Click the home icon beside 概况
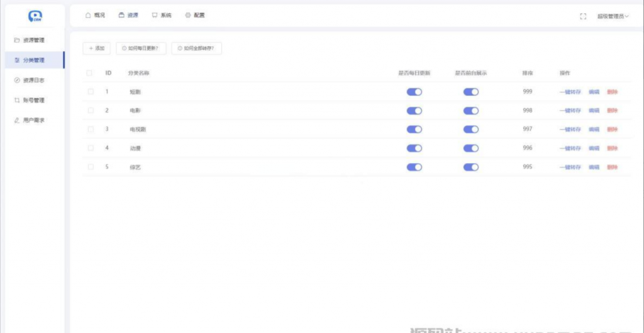 tap(88, 15)
